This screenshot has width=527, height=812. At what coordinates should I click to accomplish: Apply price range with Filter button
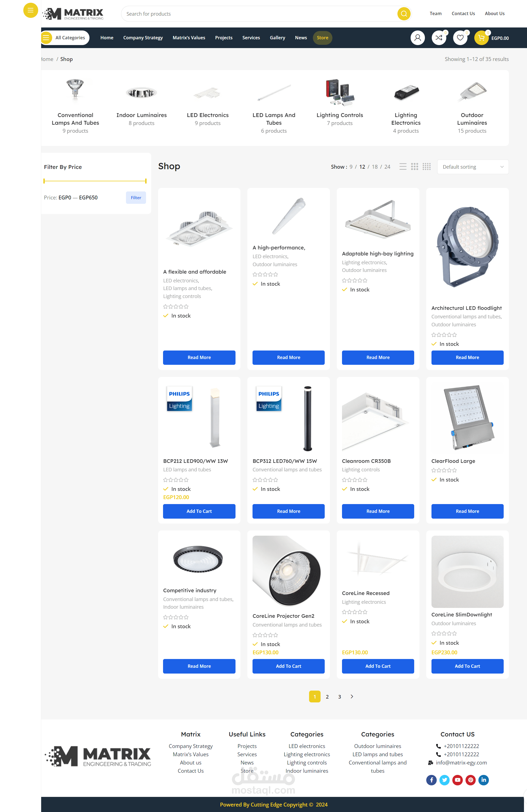136,198
